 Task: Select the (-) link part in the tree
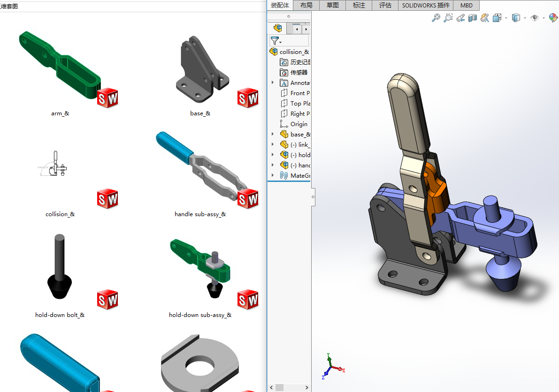coord(295,145)
